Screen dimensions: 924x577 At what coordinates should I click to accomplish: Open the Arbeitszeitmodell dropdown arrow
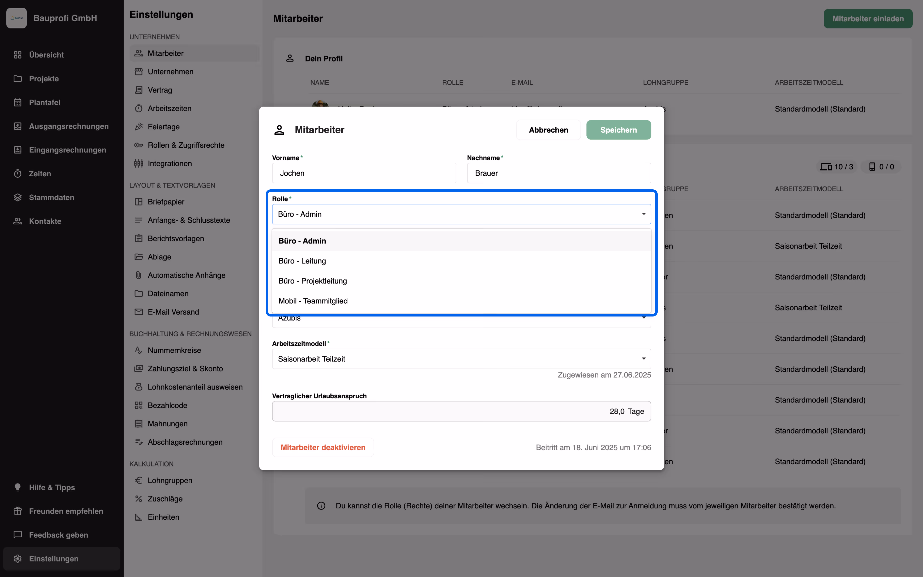(x=643, y=359)
